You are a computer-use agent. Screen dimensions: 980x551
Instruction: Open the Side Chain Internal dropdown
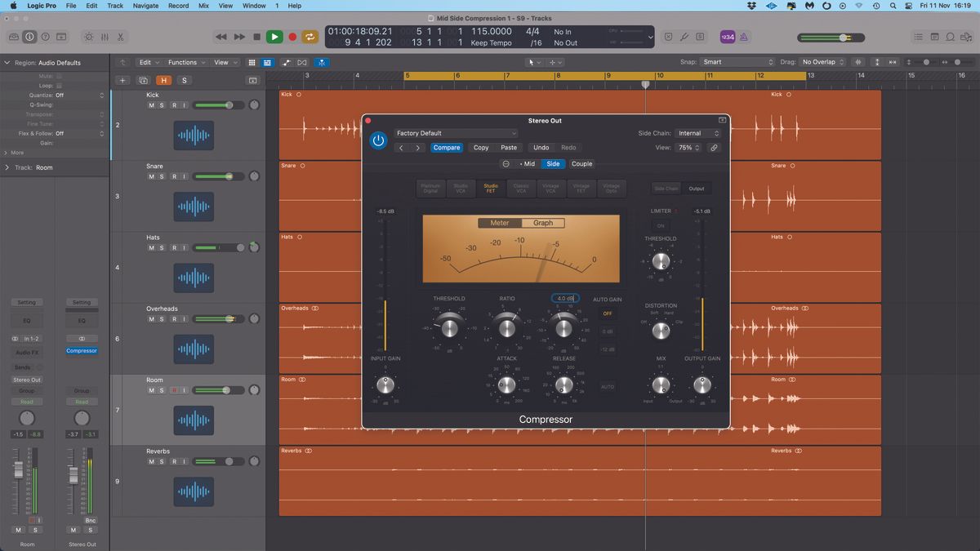[x=698, y=132]
